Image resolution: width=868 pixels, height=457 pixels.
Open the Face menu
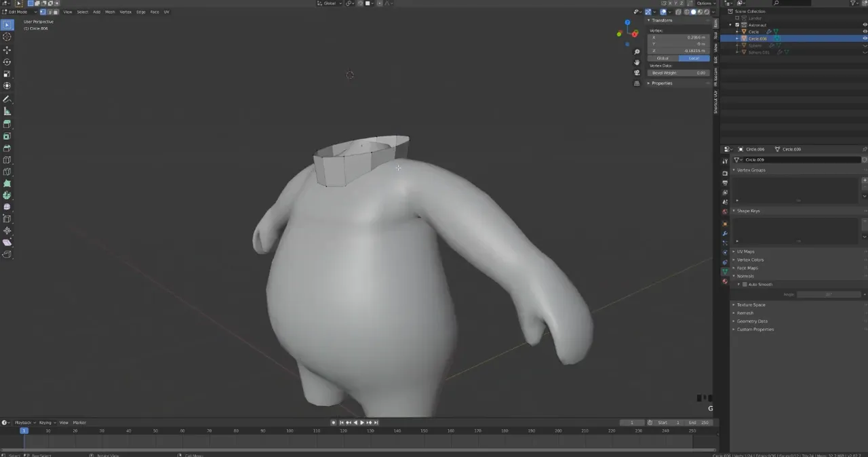pyautogui.click(x=155, y=12)
